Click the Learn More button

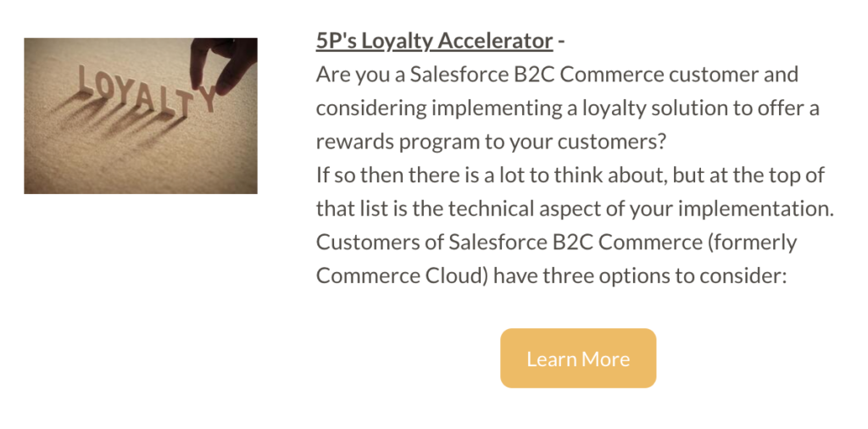coord(578,358)
